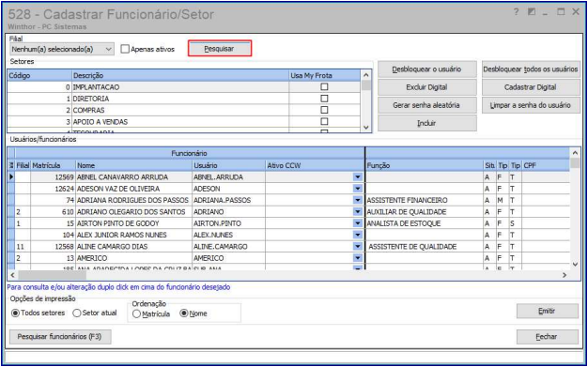The image size is (588, 367).
Task: Select the COMPRAS sector row
Action: tap(184, 110)
